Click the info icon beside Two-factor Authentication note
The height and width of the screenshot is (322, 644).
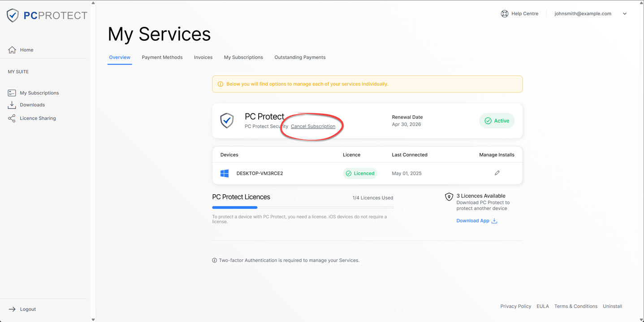[214, 260]
